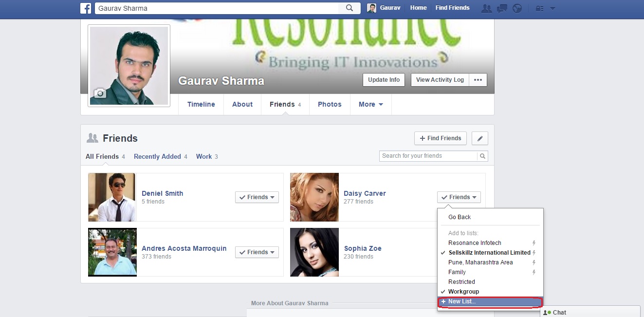Click the magnifier in friends search box
The width and height of the screenshot is (644, 317).
coord(482,156)
